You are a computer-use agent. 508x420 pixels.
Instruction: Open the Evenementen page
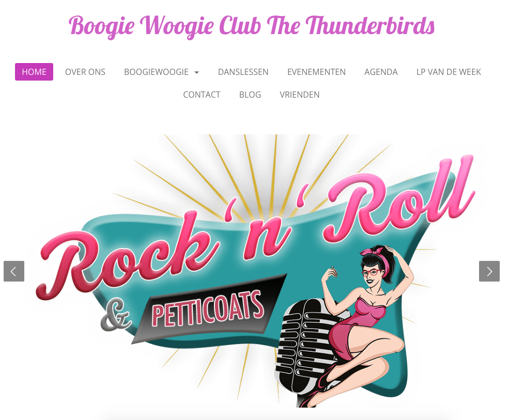pyautogui.click(x=316, y=72)
